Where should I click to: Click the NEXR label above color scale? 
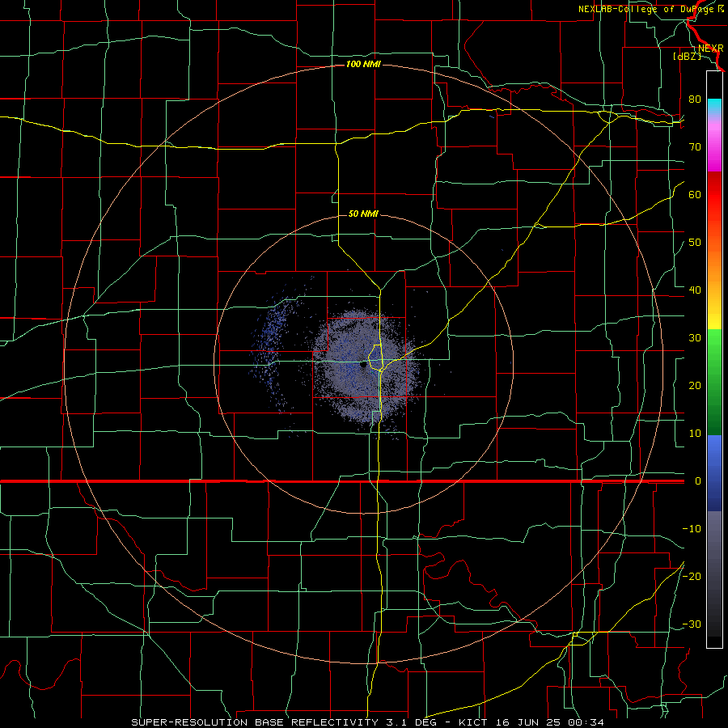[x=711, y=49]
